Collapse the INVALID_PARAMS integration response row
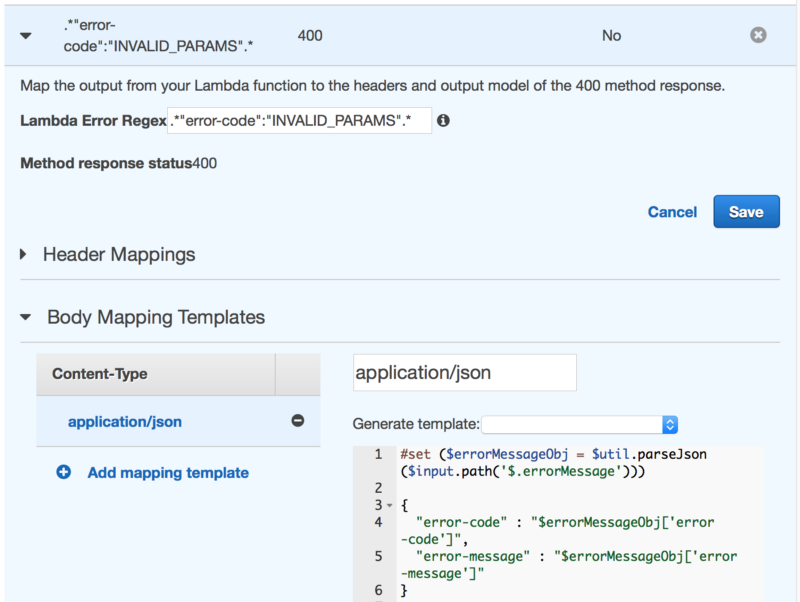 coord(26,36)
